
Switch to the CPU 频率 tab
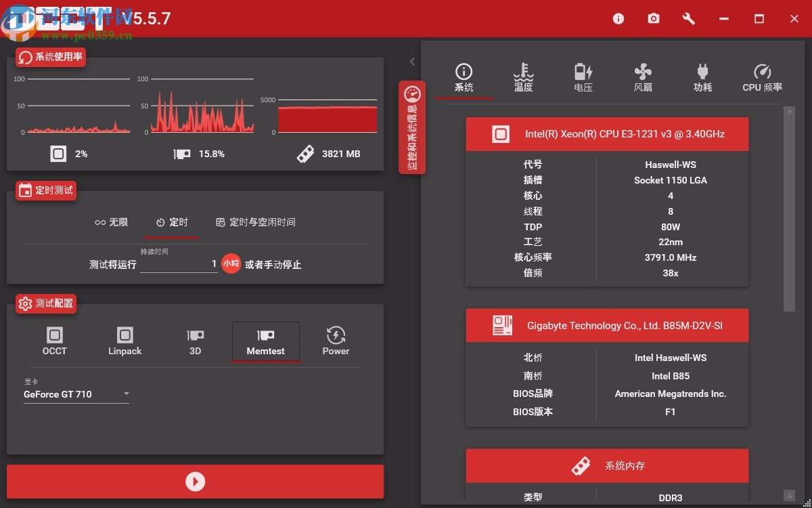pyautogui.click(x=762, y=79)
